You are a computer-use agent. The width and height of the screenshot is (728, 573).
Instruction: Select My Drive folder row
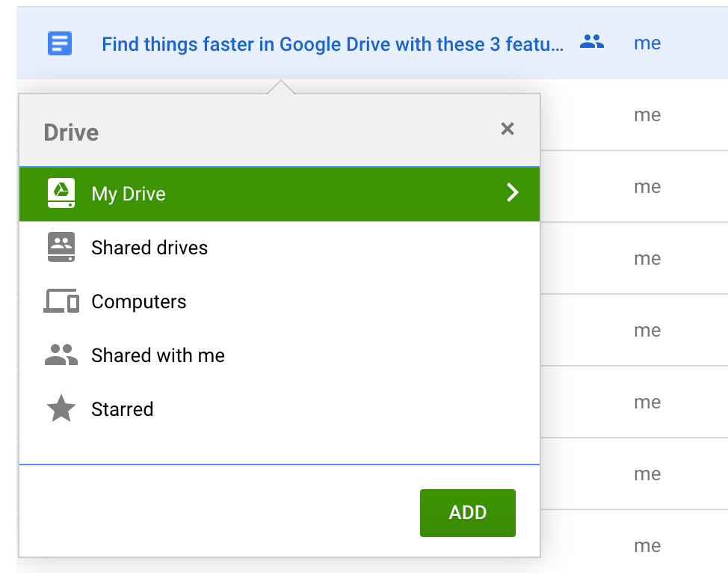coord(280,194)
